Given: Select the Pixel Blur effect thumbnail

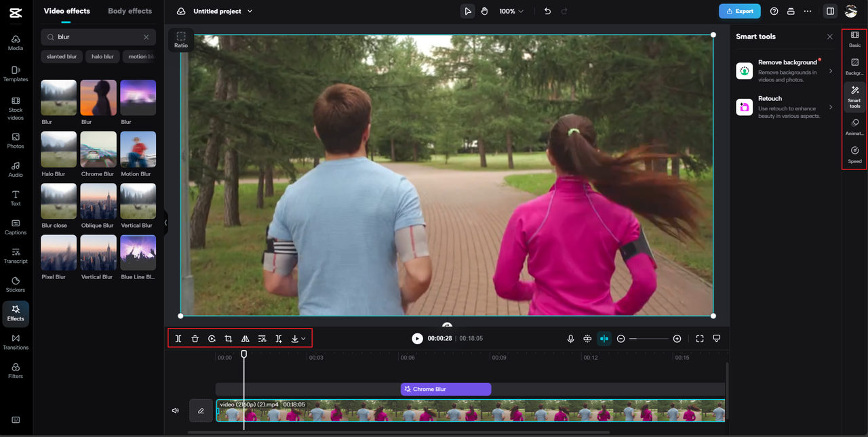Looking at the screenshot, I should pyautogui.click(x=59, y=253).
